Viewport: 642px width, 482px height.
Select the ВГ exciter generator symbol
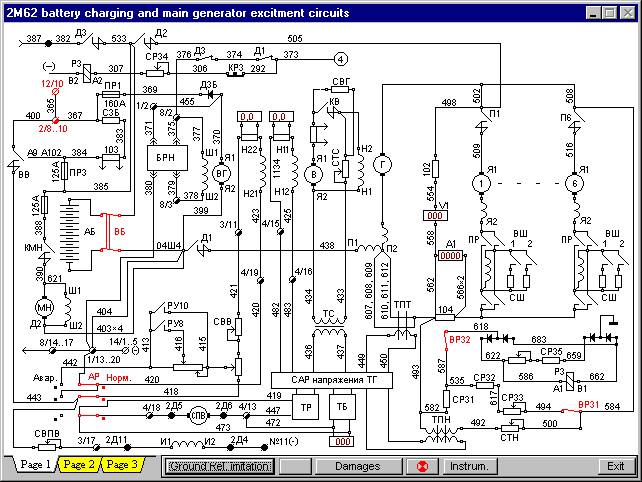(x=222, y=174)
